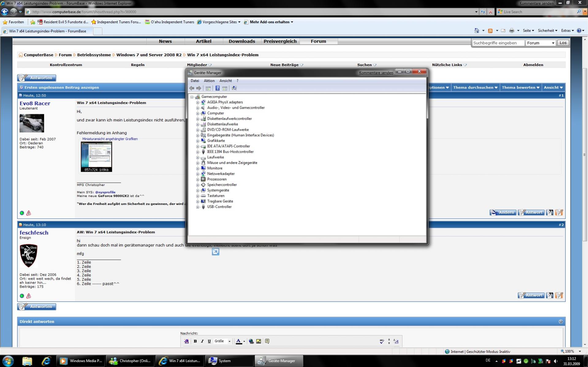Open the Favoriten star panel
The width and height of the screenshot is (588, 367).
(x=13, y=22)
